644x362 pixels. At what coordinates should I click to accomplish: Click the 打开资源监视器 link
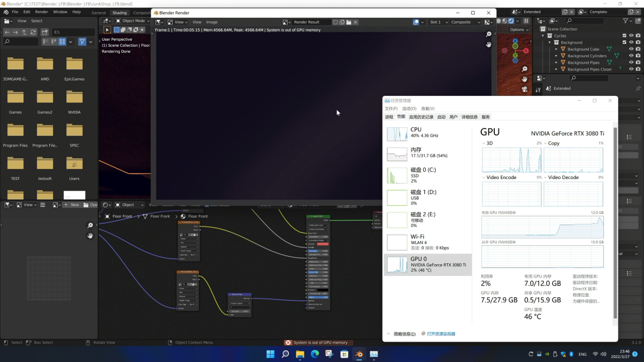click(x=440, y=334)
